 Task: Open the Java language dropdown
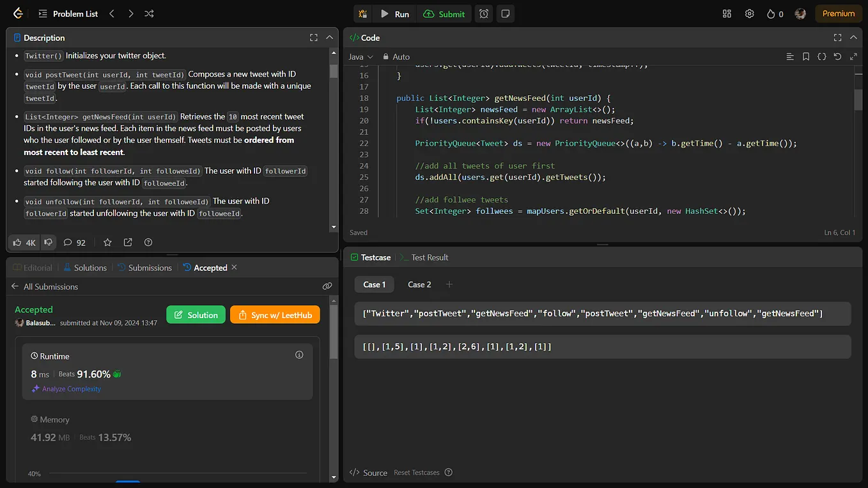tap(360, 57)
